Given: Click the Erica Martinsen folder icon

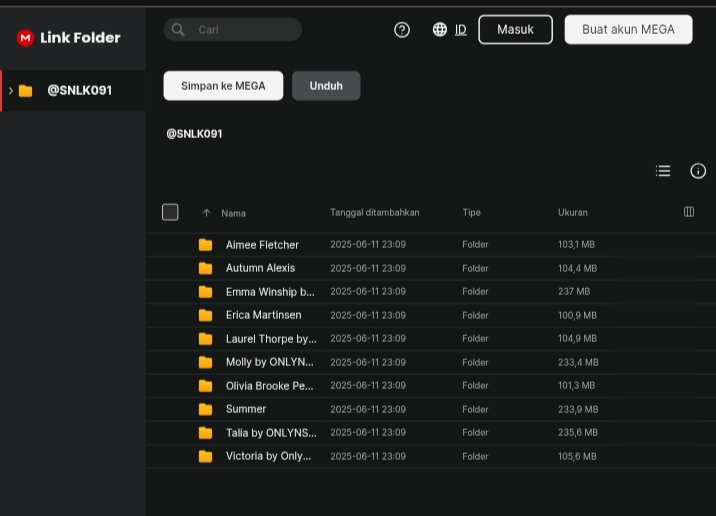Looking at the screenshot, I should coord(205,315).
